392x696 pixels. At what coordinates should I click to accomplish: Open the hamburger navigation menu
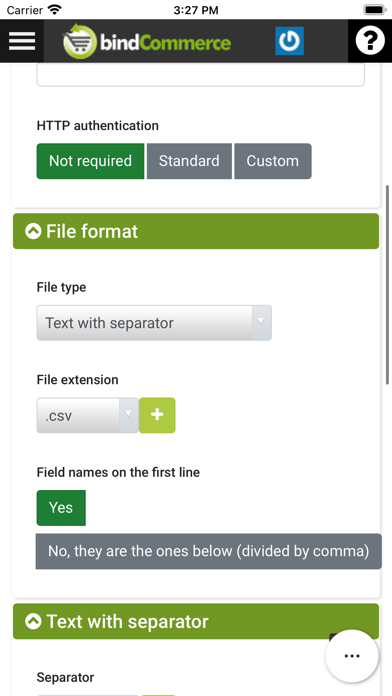pos(22,41)
